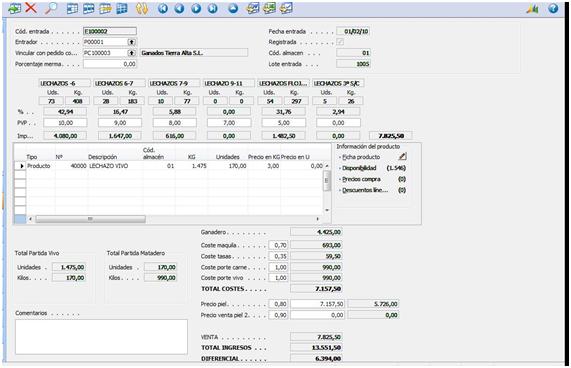Screen dimensions: 571x368
Task: Click the Lote entrada field
Action: coord(353,64)
